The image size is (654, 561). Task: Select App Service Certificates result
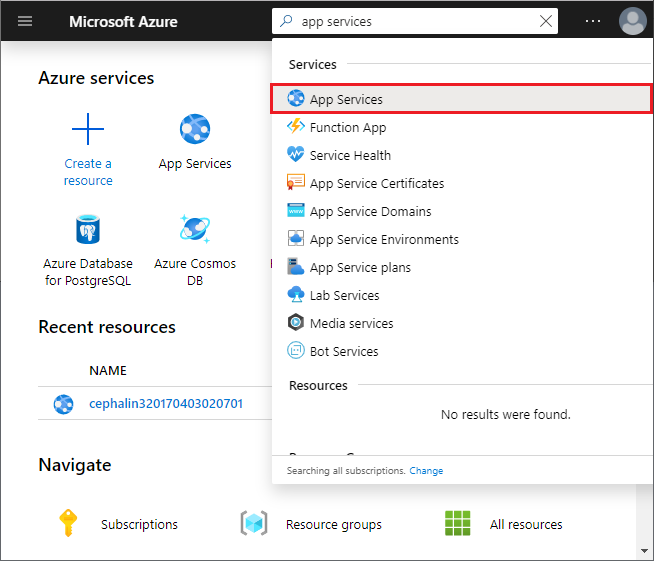[376, 183]
